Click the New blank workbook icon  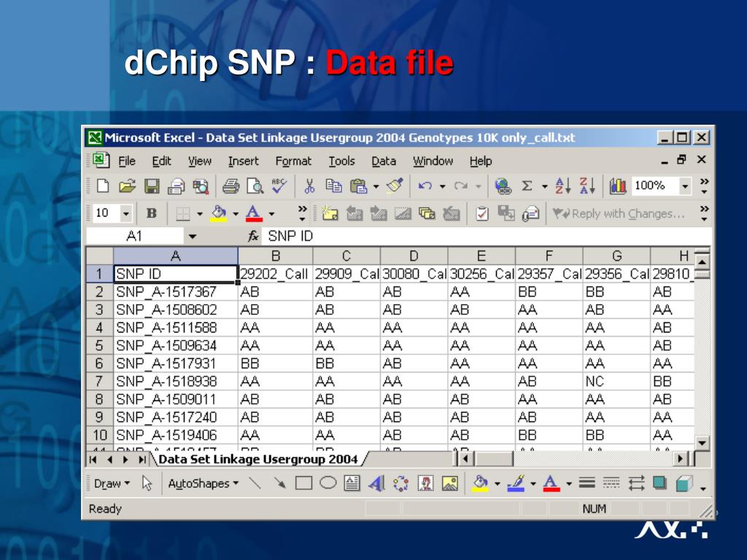click(103, 186)
